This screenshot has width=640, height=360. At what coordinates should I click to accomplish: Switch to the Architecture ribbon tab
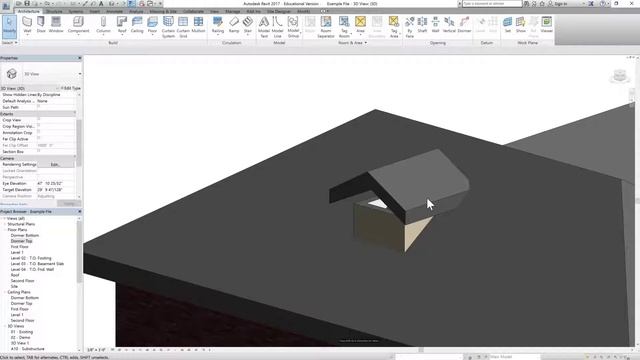[29, 11]
